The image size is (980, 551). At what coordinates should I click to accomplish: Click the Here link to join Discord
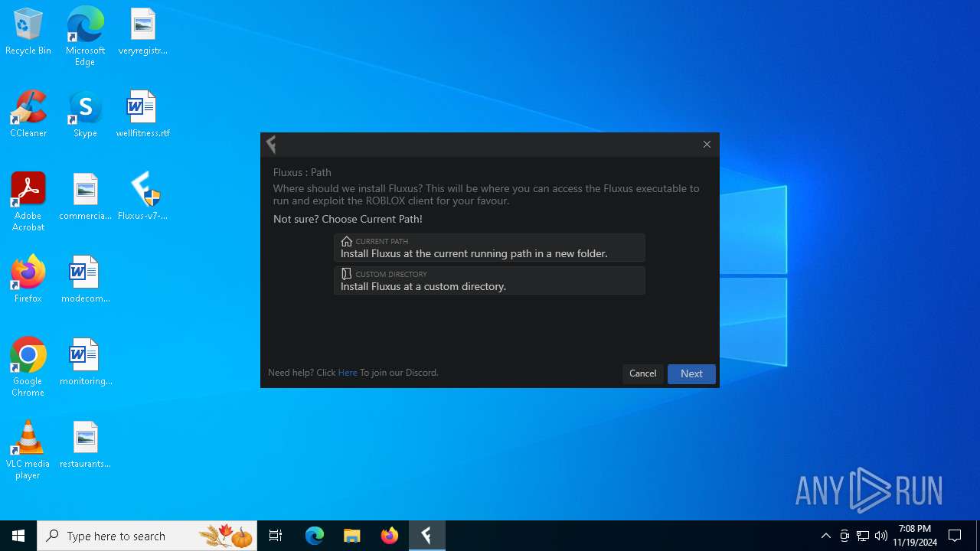click(x=348, y=373)
